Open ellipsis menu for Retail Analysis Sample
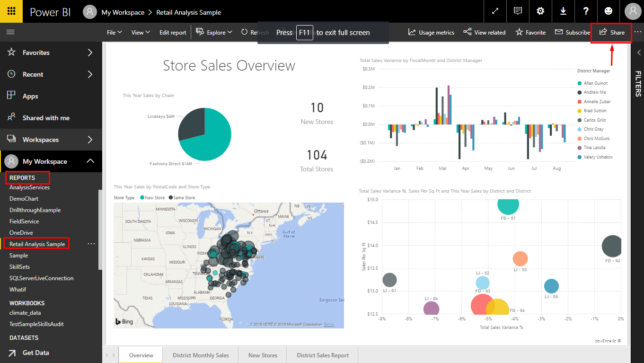The width and height of the screenshot is (644, 363). 91,244
